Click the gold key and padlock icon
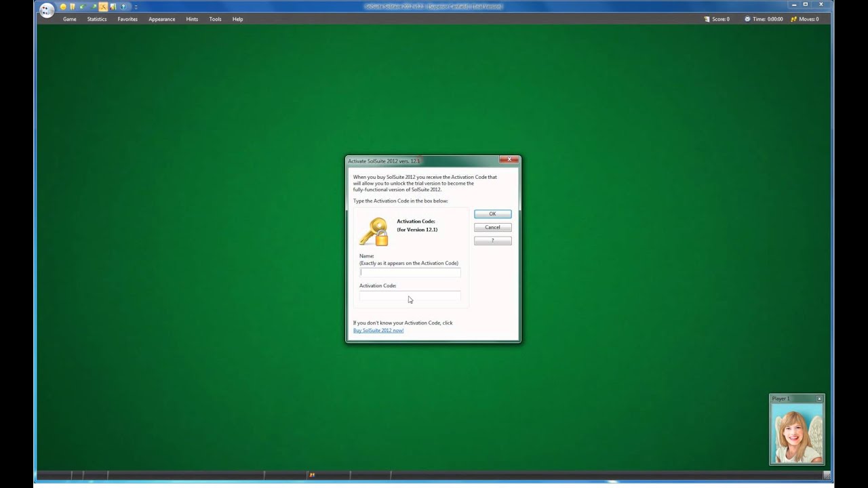The height and width of the screenshot is (488, 868). 374,232
